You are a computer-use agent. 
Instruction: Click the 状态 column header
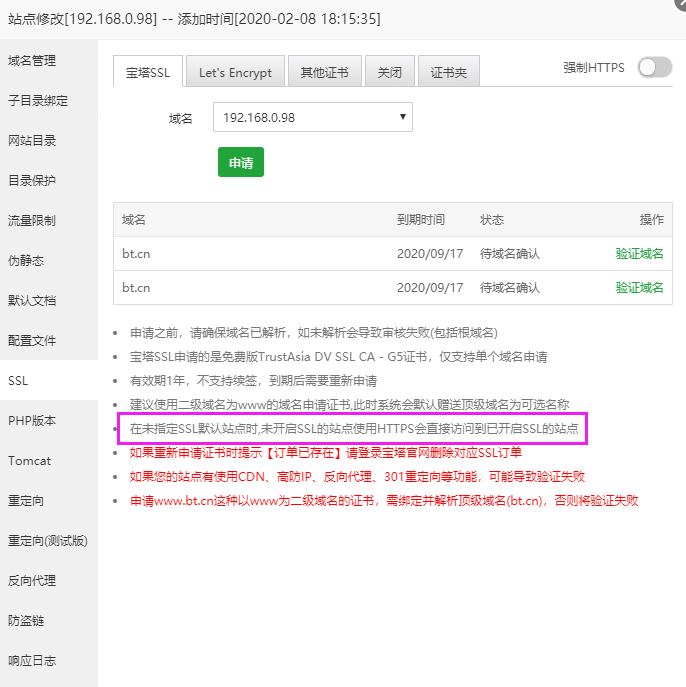pos(492,220)
